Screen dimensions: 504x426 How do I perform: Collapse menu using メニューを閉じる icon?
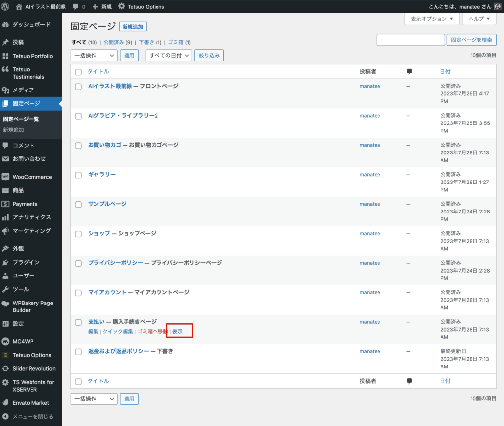pos(6,416)
